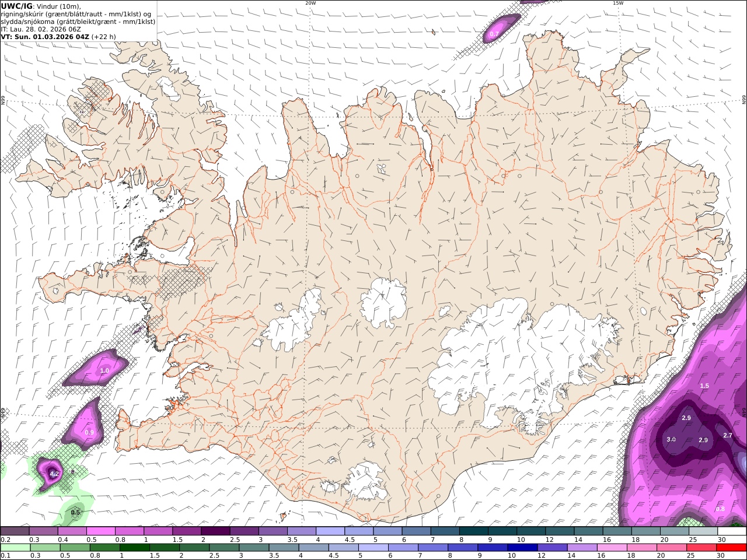Pick the darkest purple swatch at 2 in upper legend

coord(215,531)
